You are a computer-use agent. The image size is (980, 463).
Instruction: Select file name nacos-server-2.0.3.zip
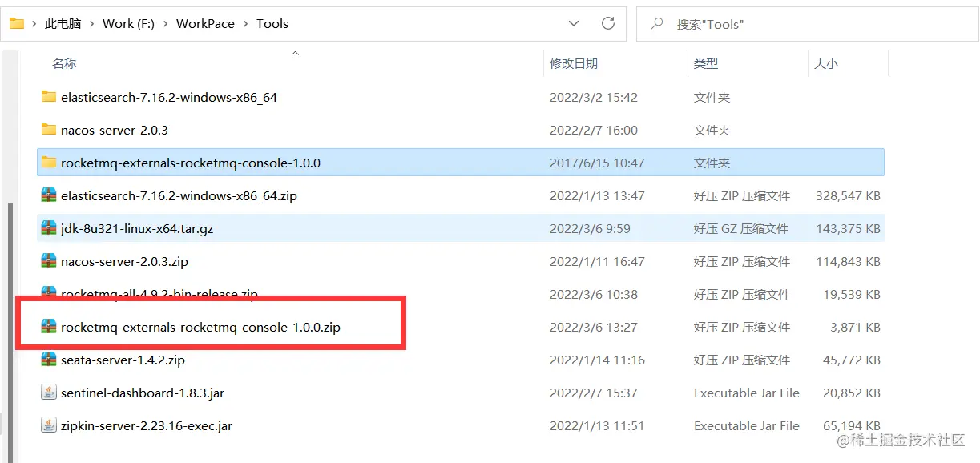[124, 261]
